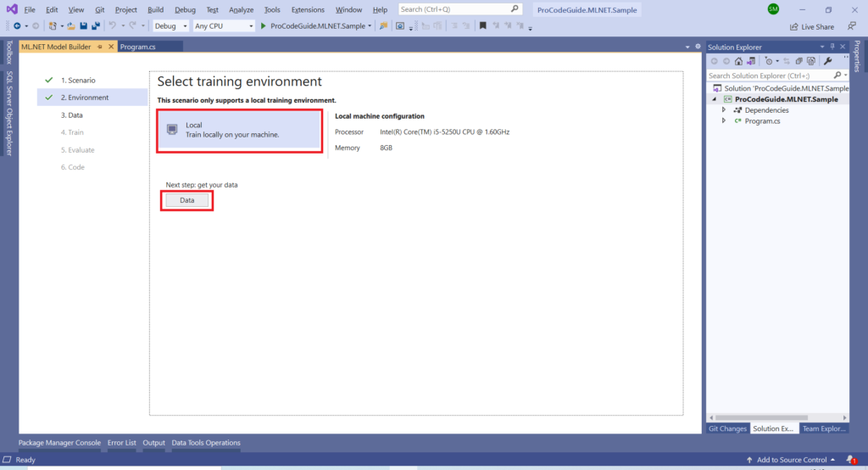
Task: Switch to the Git Changes tab
Action: [727, 428]
